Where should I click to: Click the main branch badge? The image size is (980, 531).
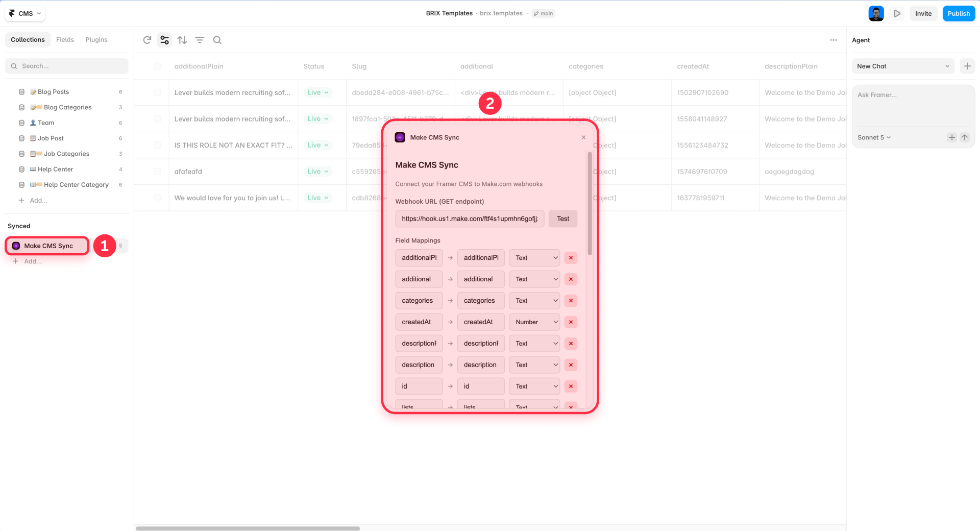[543, 14]
